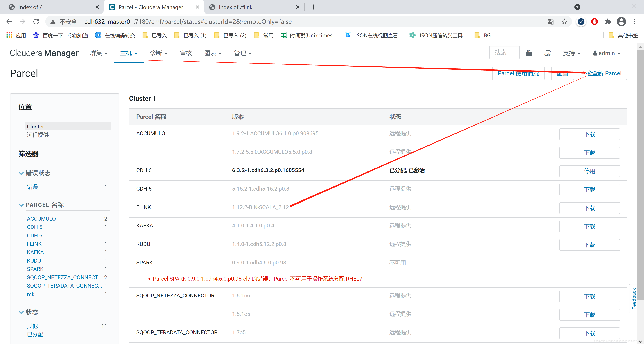Open the 群集 dropdown menu

pyautogui.click(x=98, y=53)
